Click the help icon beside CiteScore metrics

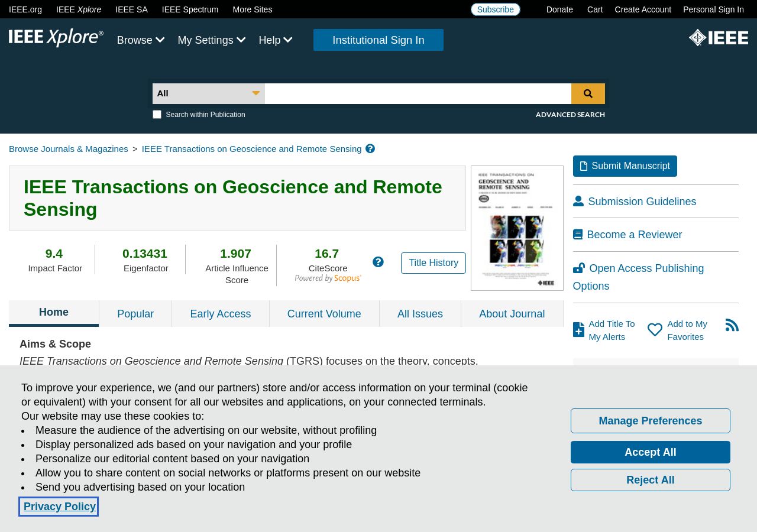click(x=378, y=262)
